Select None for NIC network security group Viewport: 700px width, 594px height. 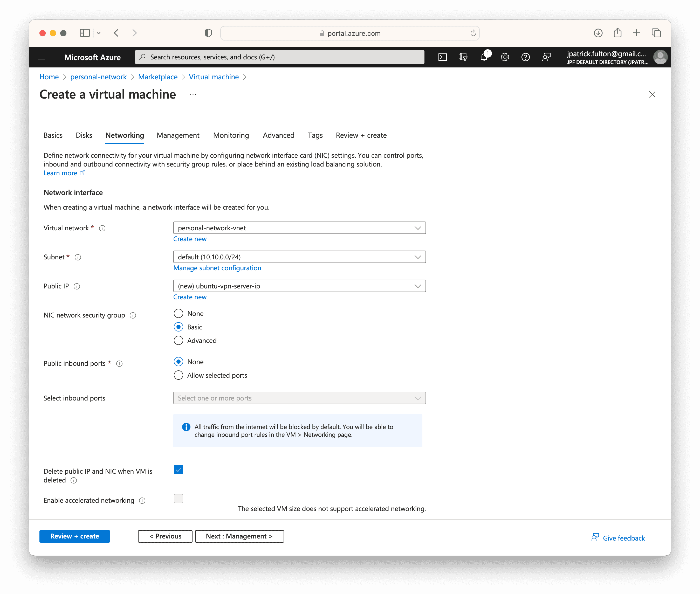click(x=178, y=314)
